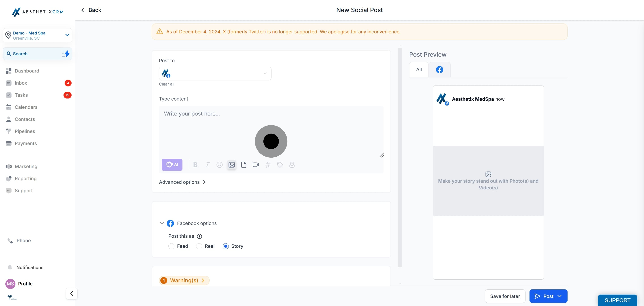The width and height of the screenshot is (644, 306).
Task: Select the Reel radio button
Action: point(199,246)
